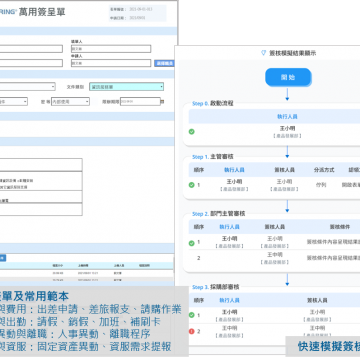This screenshot has height=360, width=360.
Task: Click the 申請日期 value at the form top
Action: 137,18
